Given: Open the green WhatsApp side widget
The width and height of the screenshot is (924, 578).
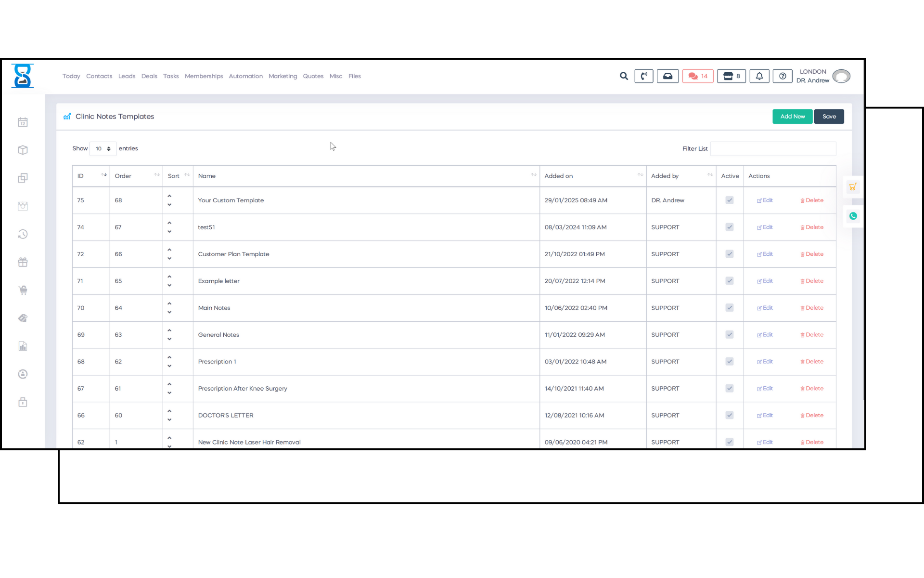Looking at the screenshot, I should click(853, 216).
